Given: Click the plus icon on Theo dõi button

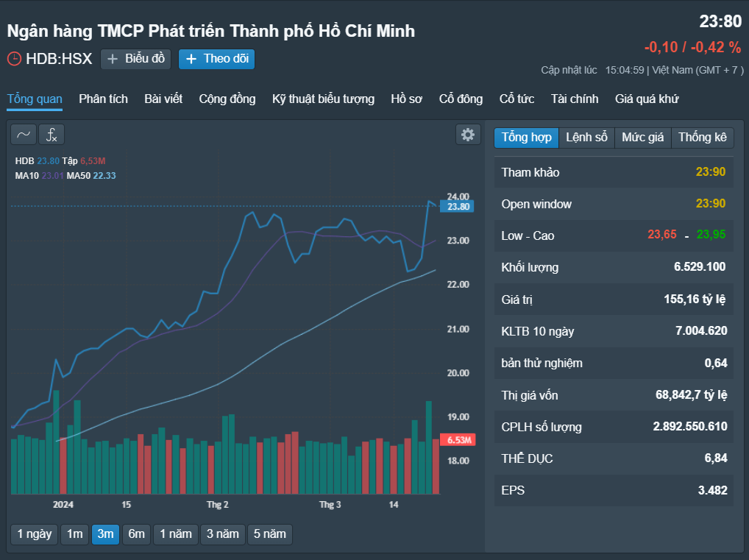Looking at the screenshot, I should (191, 60).
